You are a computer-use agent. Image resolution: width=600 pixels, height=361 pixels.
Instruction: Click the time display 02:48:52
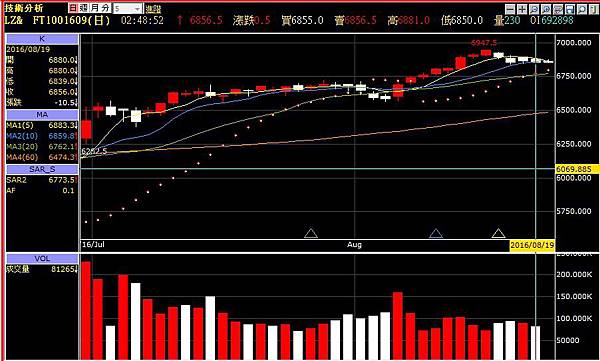click(142, 20)
